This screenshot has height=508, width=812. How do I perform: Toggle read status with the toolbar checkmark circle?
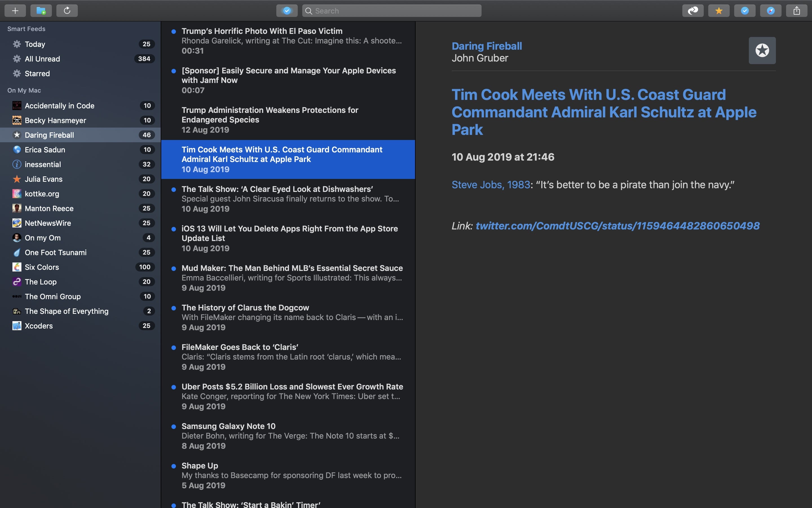[x=745, y=11]
